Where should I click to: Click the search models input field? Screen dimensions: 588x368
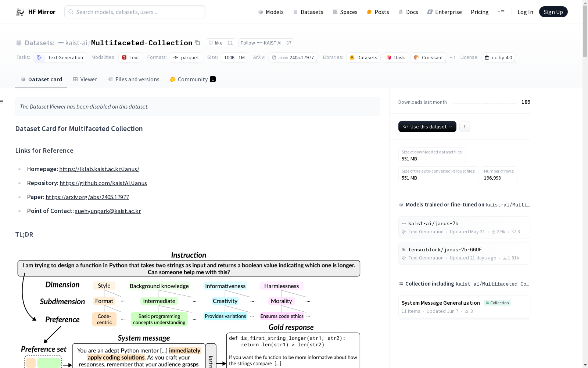pos(135,12)
